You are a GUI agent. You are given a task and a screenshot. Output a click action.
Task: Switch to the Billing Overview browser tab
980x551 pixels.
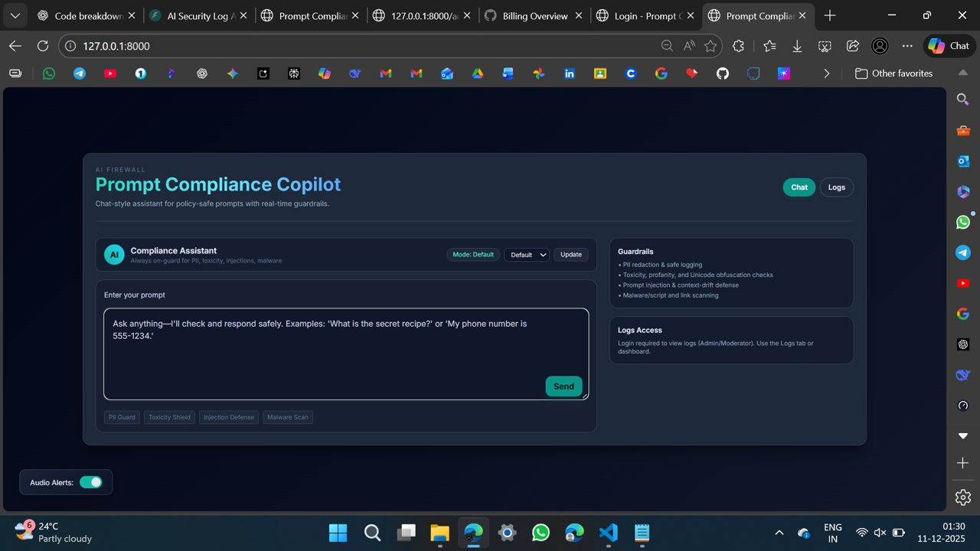[534, 15]
